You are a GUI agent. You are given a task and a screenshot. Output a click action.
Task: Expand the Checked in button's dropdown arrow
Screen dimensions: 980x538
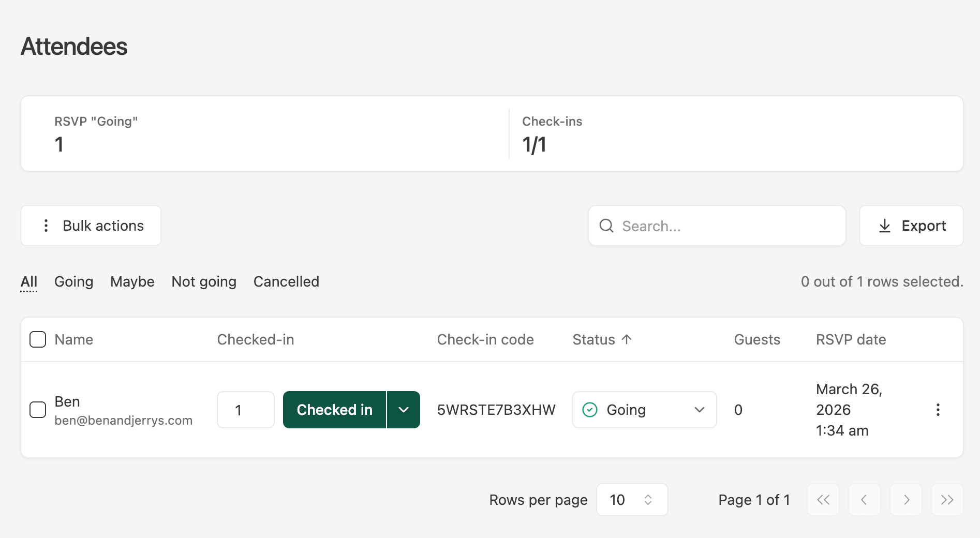[403, 410]
